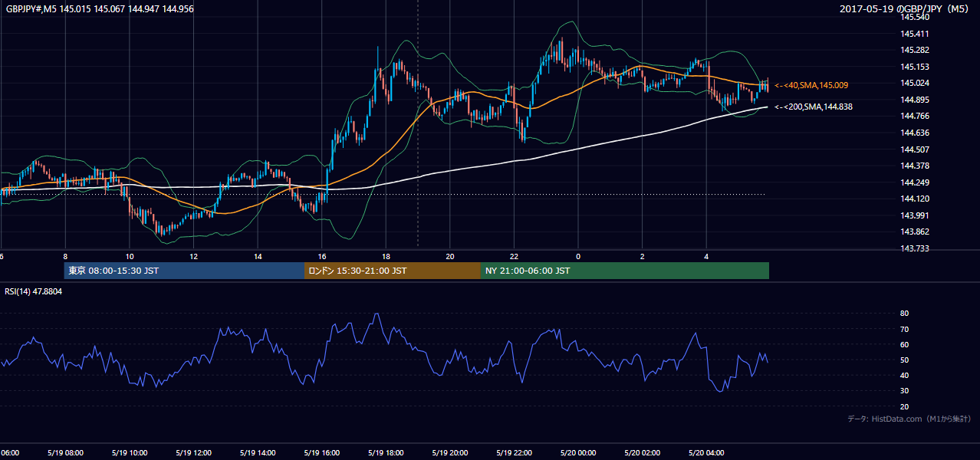Click the 5/20 02:00 bottom date label
The image size is (980, 460).
[x=643, y=453]
